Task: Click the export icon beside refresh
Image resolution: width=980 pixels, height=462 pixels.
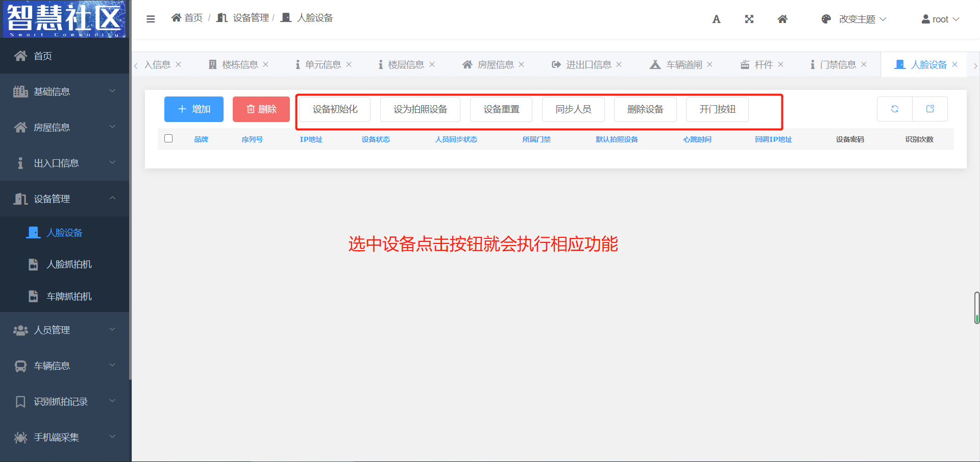Action: click(929, 109)
